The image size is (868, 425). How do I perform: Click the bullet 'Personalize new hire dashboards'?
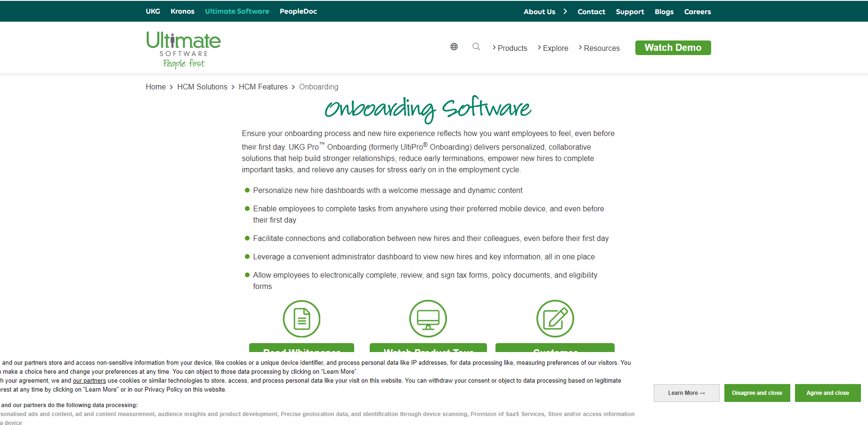coord(388,190)
